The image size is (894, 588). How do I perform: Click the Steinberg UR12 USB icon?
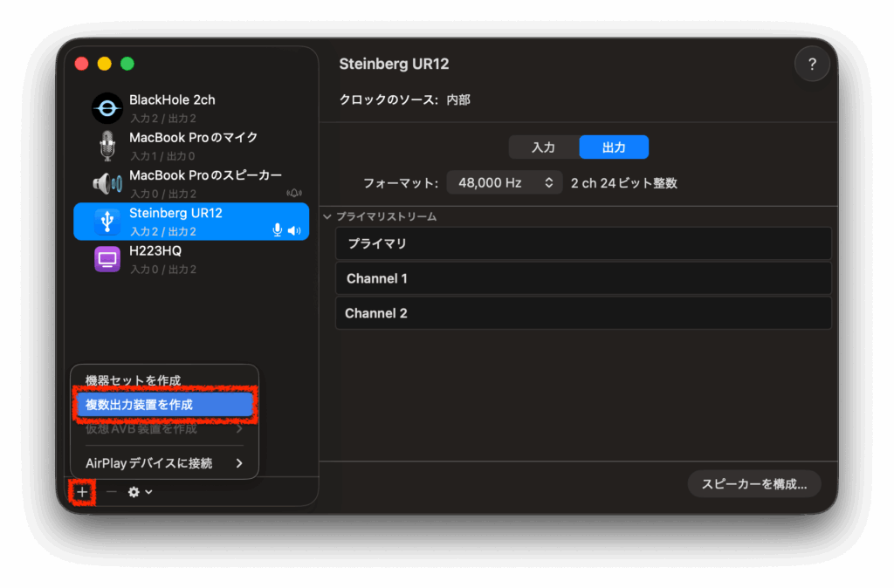coord(107,221)
